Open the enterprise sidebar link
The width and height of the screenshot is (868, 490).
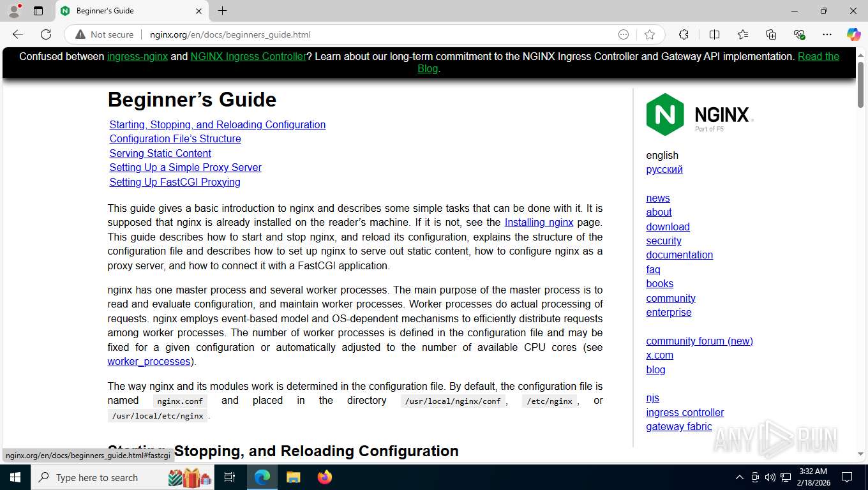click(669, 312)
